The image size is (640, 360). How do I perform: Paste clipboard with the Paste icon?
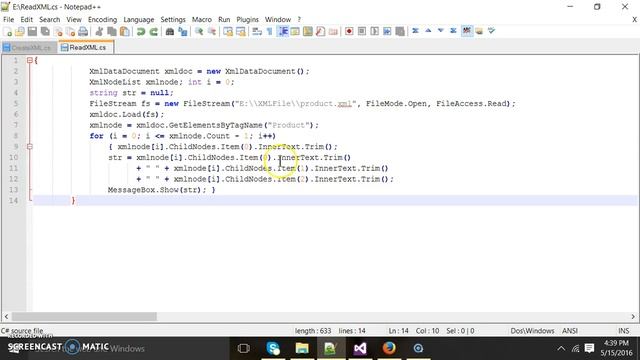point(124,31)
